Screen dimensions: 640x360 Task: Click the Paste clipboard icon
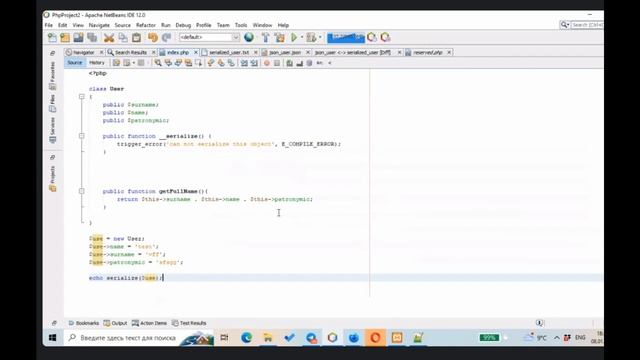pyautogui.click(x=136, y=38)
